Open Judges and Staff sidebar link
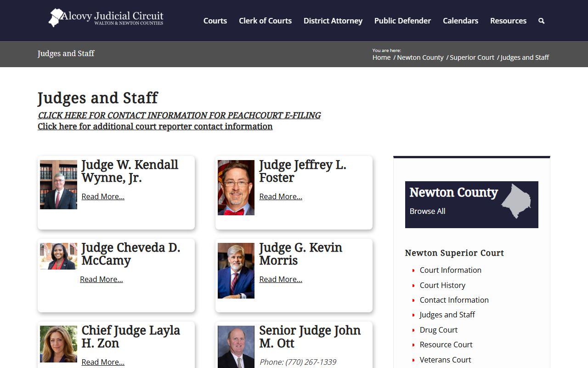 coord(447,315)
